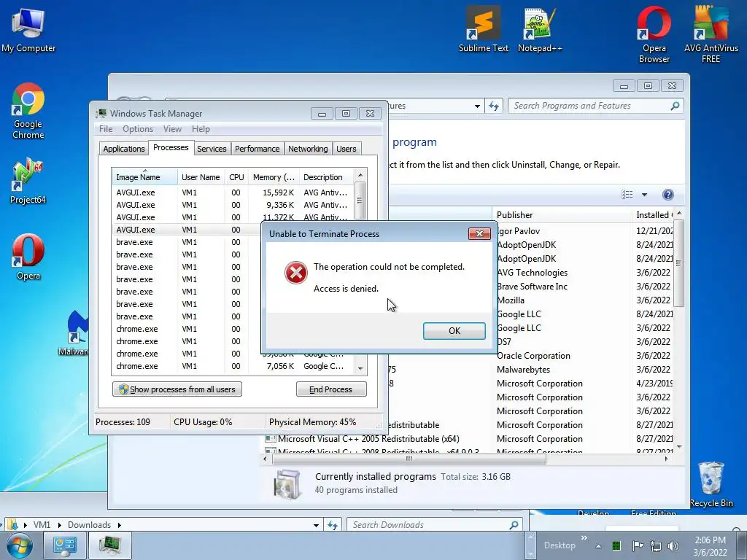Open the volume speaker tray icon
The height and width of the screenshot is (560, 747).
(x=673, y=545)
